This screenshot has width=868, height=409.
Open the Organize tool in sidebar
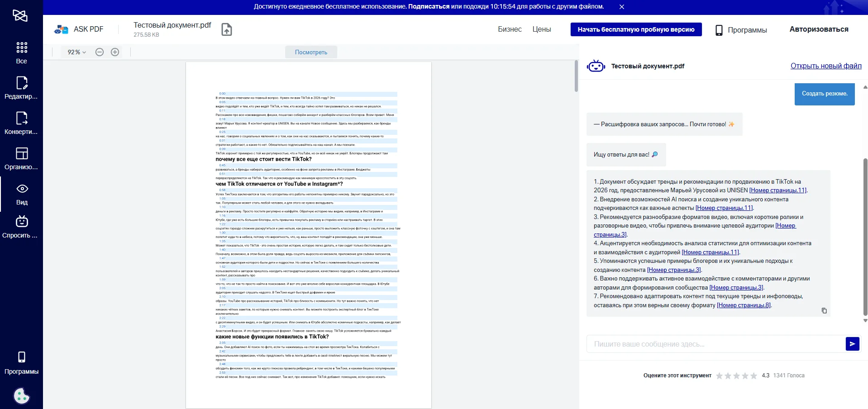click(x=21, y=158)
